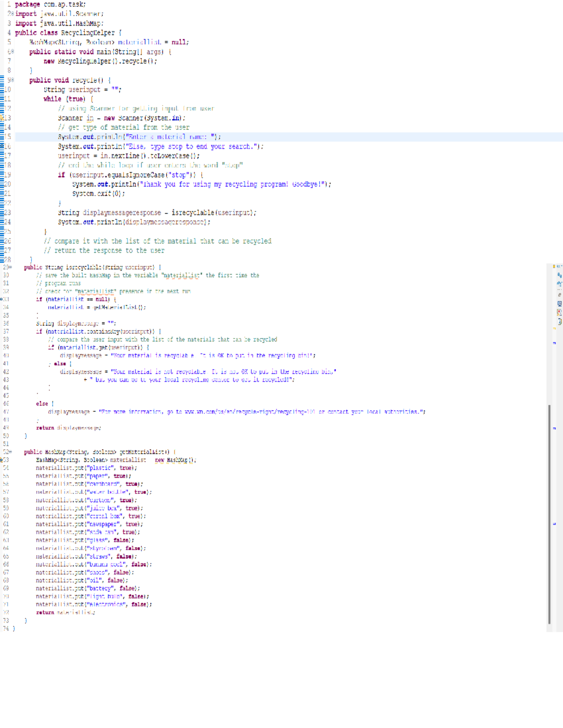Open the hierarchy-like icon in right side trim

click(x=559, y=284)
